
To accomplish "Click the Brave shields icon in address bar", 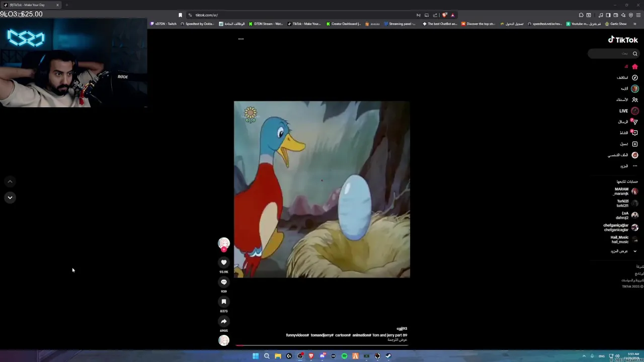I will 445,15.
